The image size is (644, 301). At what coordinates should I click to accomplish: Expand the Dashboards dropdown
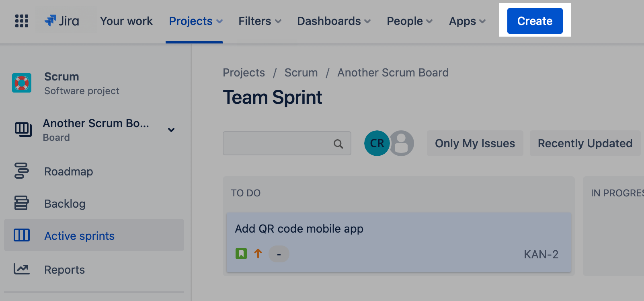tap(333, 21)
